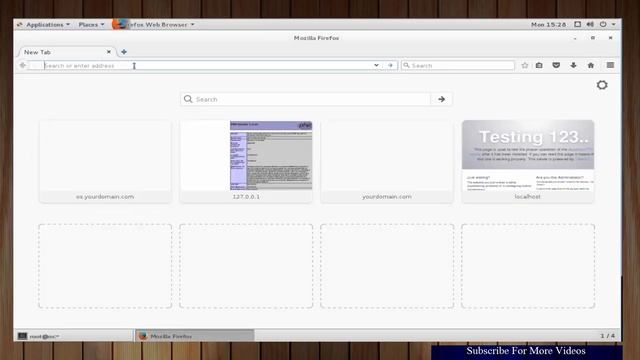Open the yourdomain.com tile

pyautogui.click(x=387, y=161)
